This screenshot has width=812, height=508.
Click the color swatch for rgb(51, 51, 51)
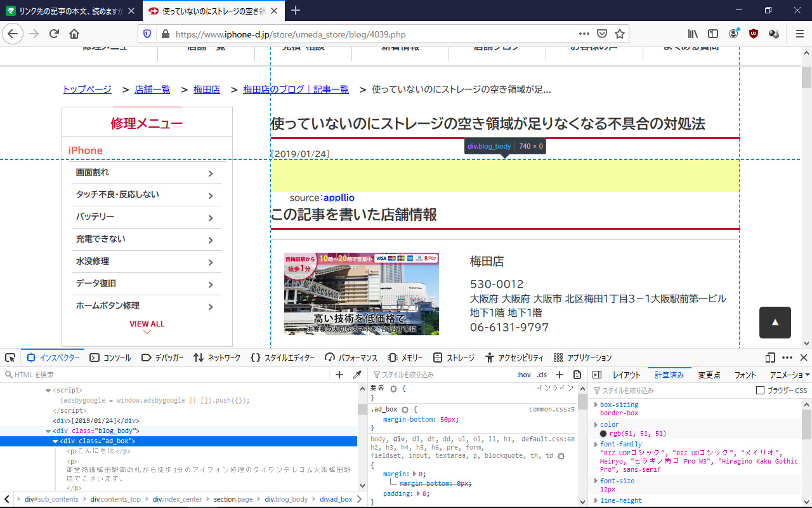(x=603, y=434)
